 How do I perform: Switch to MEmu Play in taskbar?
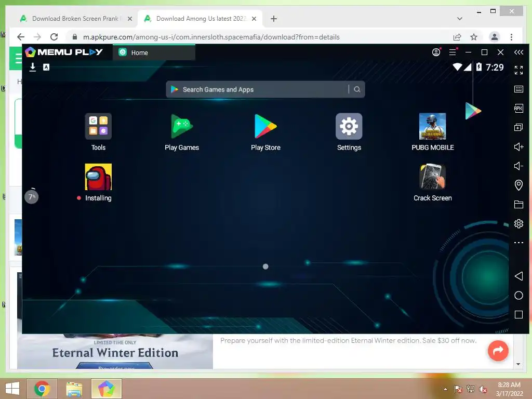tap(106, 389)
